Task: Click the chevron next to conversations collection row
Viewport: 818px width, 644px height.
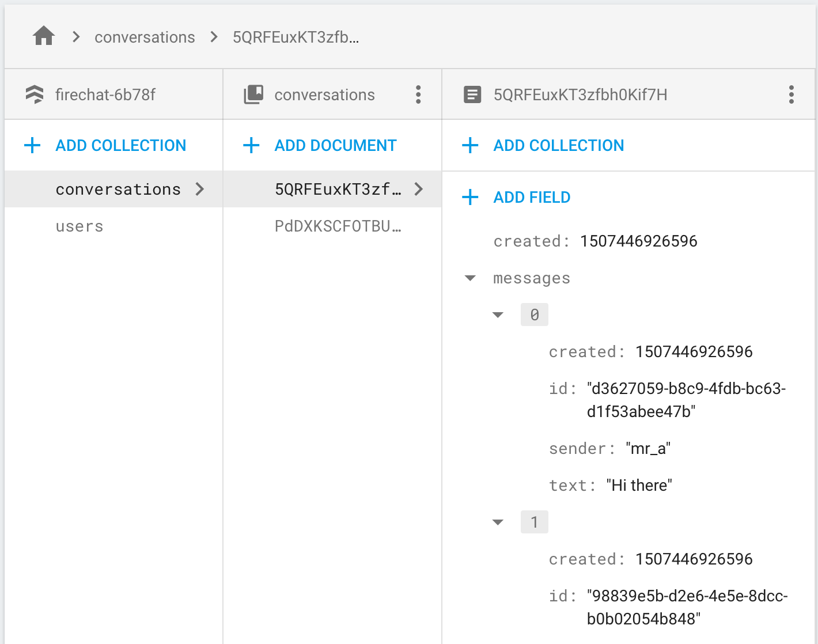Action: (199, 189)
